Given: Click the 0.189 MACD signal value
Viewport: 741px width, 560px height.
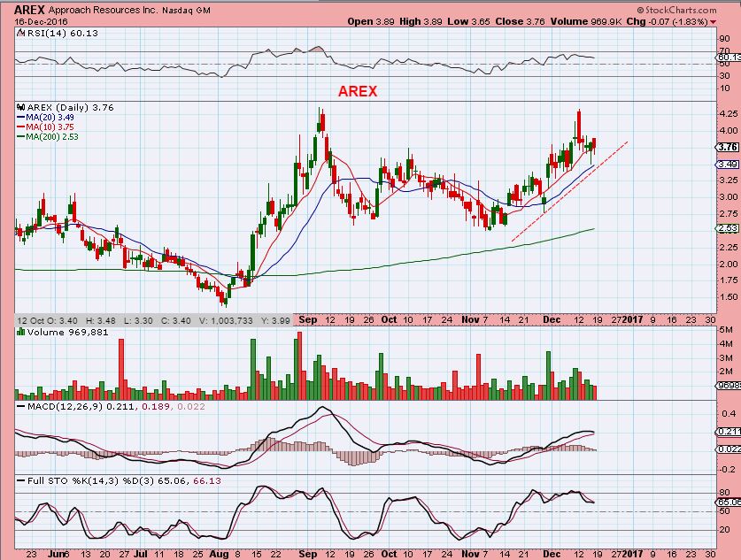Looking at the screenshot, I should [156, 407].
